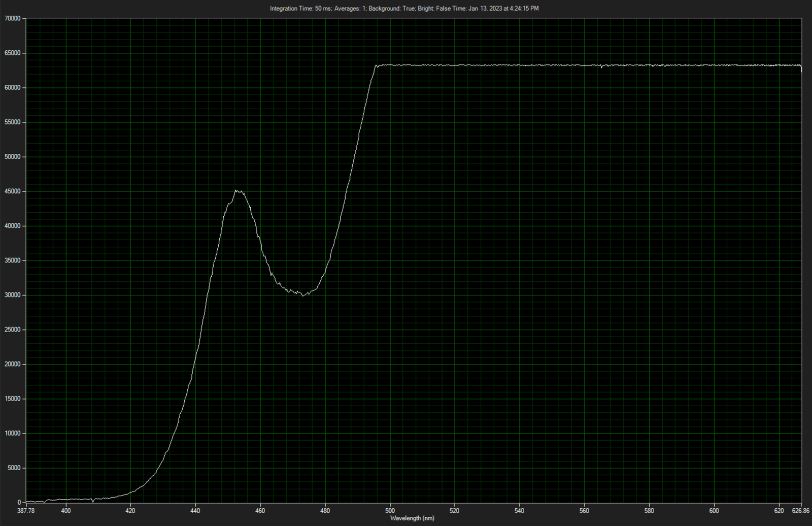Click the 440 x-axis tick label
812x526 pixels.
[195, 511]
